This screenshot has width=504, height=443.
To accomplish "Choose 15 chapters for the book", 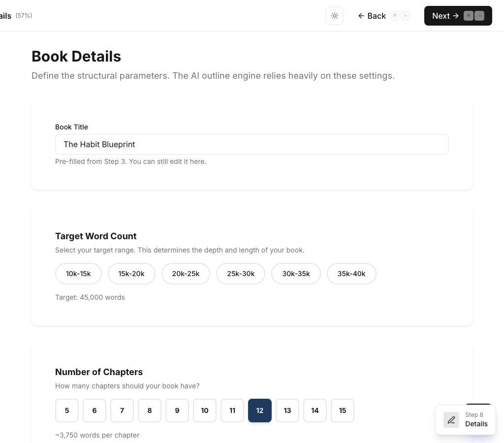I will 343,410.
